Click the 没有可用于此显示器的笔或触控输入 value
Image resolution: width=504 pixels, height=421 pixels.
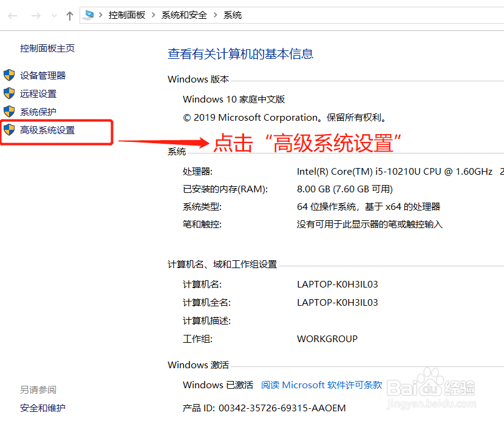pos(370,224)
